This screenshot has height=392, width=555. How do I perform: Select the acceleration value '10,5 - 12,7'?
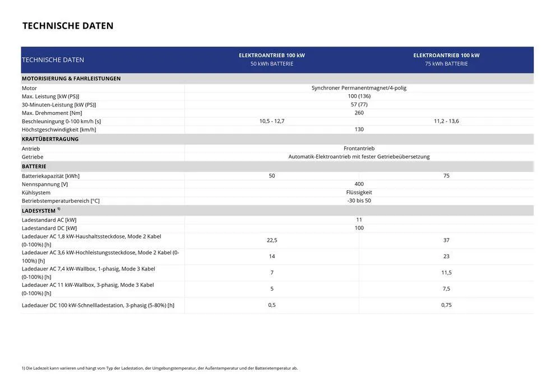click(272, 121)
